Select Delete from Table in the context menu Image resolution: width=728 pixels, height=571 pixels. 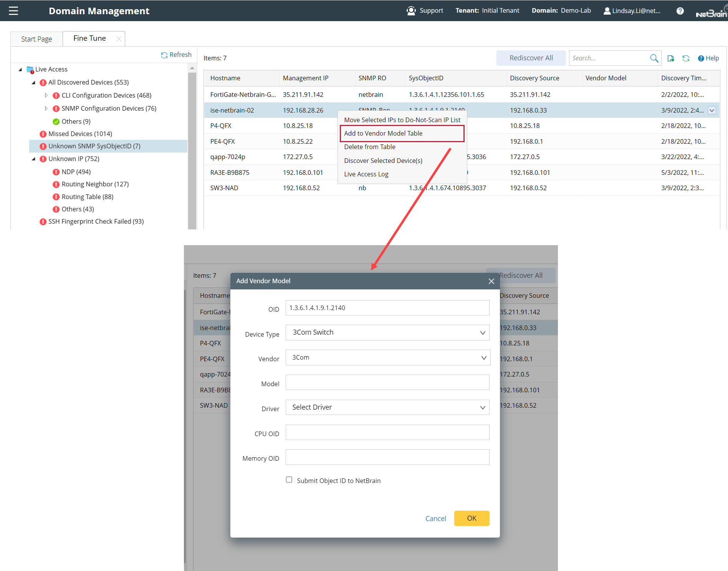[x=369, y=147]
